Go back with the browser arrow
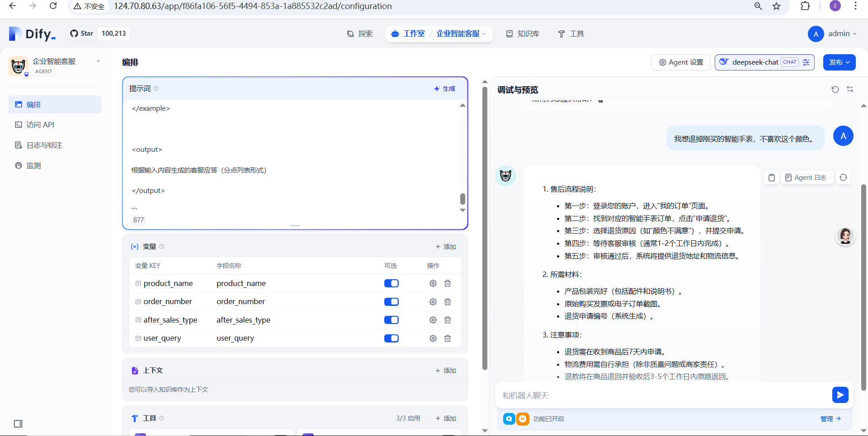Viewport: 868px width, 436px height. pyautogui.click(x=12, y=6)
